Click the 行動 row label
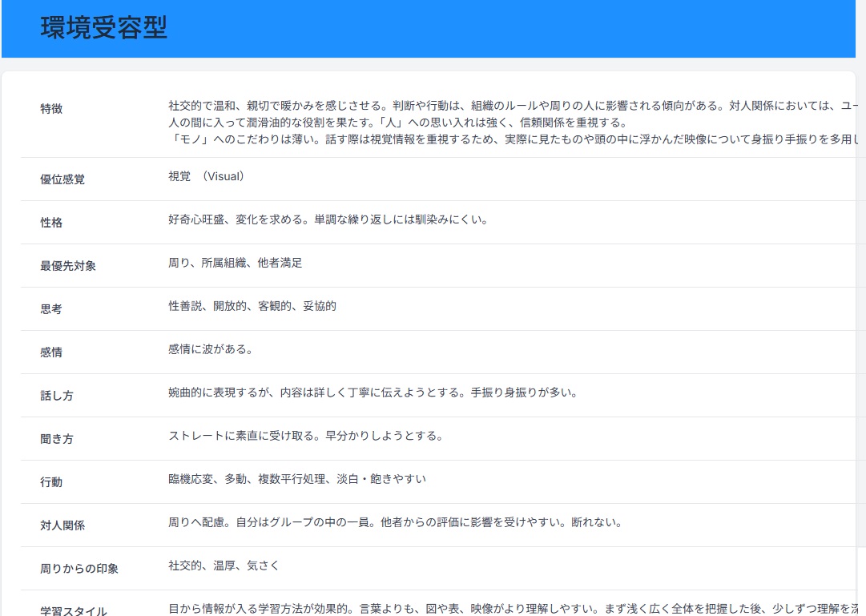This screenshot has width=866, height=616. [51, 482]
